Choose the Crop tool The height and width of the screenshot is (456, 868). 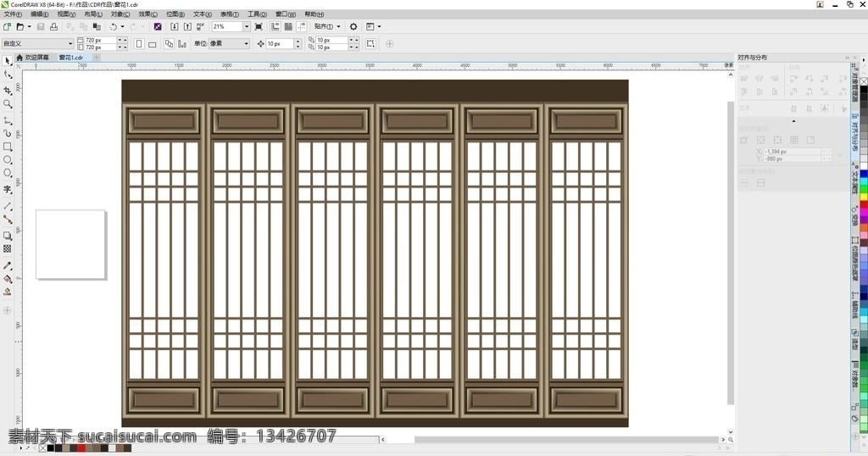[x=7, y=90]
